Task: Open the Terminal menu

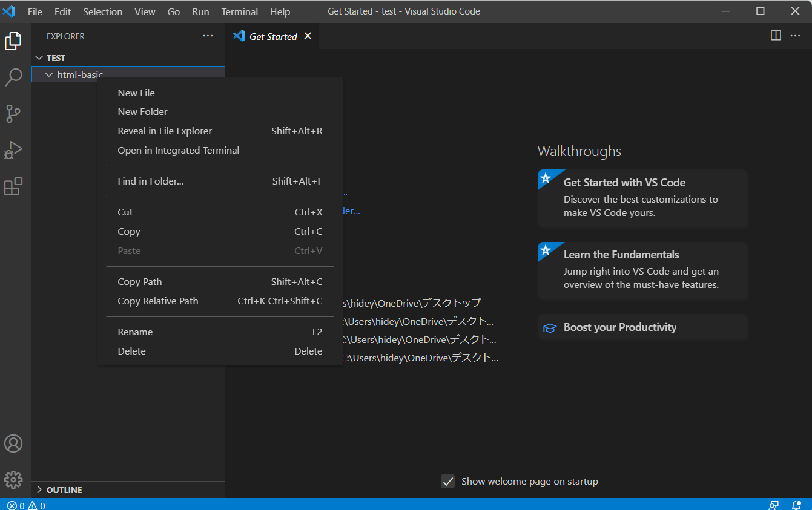Action: 240,11
